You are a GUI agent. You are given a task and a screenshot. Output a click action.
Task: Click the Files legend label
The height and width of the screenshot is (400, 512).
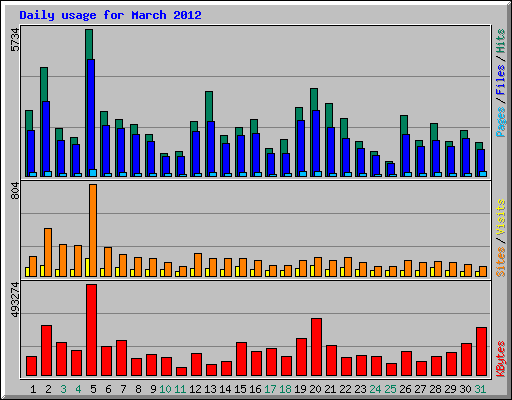pyautogui.click(x=500, y=80)
